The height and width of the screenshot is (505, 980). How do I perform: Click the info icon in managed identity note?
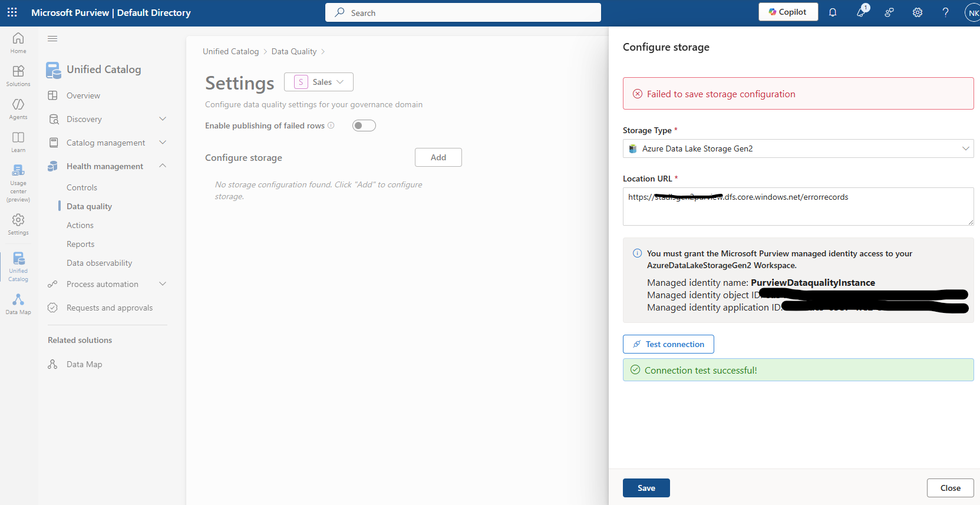(x=637, y=253)
